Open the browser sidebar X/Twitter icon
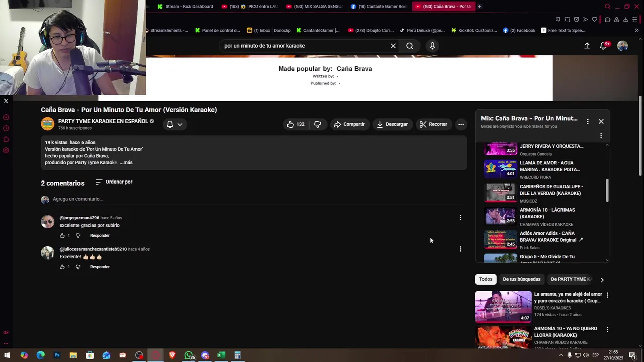This screenshot has height=362, width=644. pyautogui.click(x=6, y=101)
